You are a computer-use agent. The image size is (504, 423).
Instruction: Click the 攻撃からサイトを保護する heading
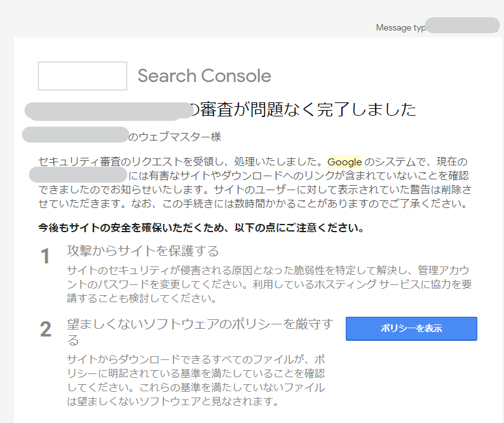tap(143, 251)
